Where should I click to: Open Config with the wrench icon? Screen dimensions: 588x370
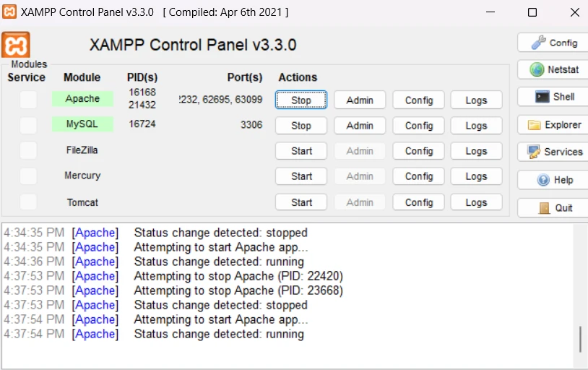click(553, 43)
